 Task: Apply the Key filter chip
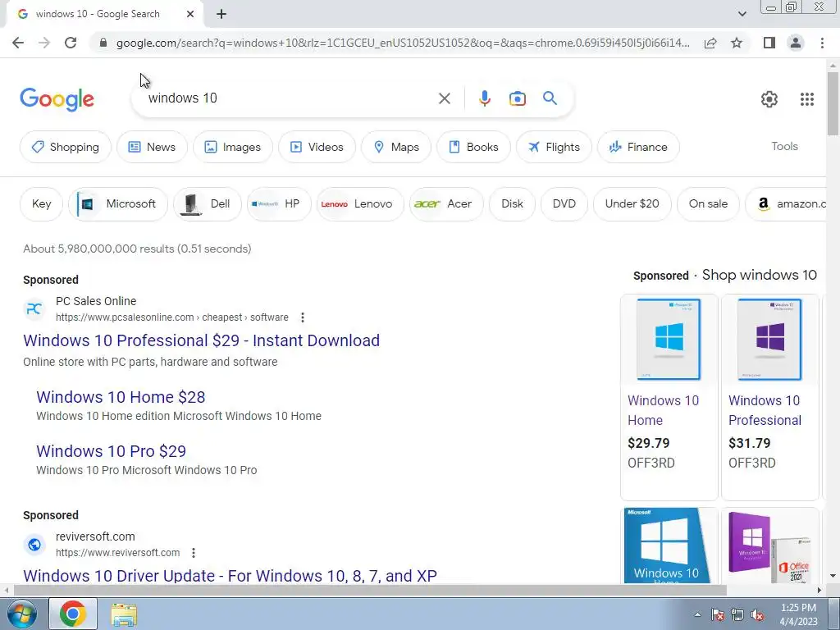click(x=41, y=204)
